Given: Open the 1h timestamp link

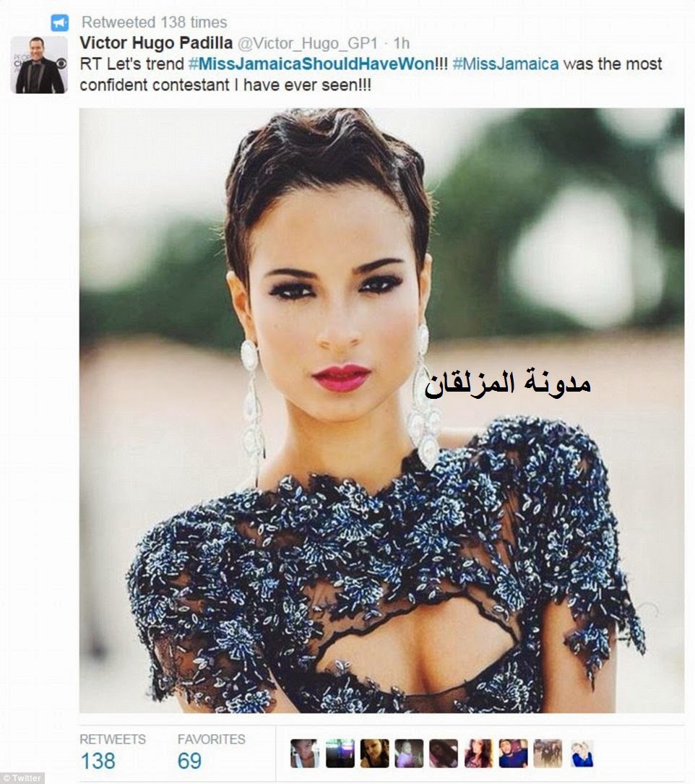Looking at the screenshot, I should tap(401, 43).
